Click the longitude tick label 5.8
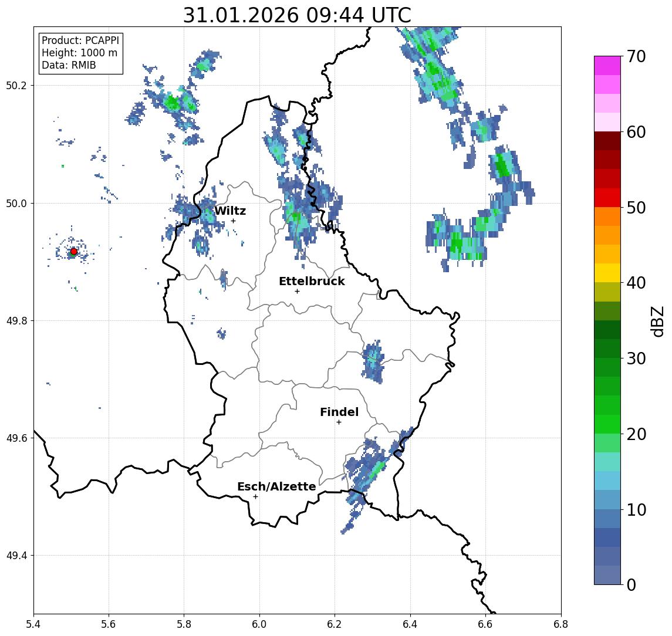Viewport: 672px width, 636px height. point(184,624)
